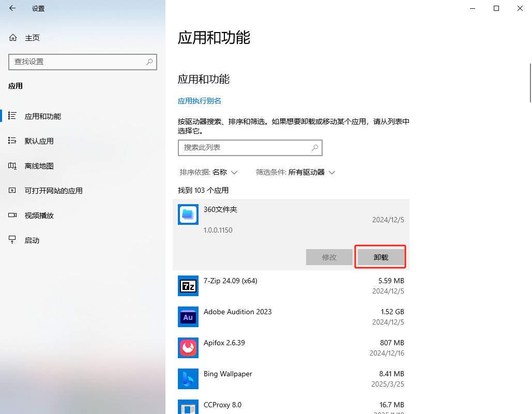Click the greyed-out 修改 button for 360文件夹
Screen dimensions: 532x414
(329, 257)
